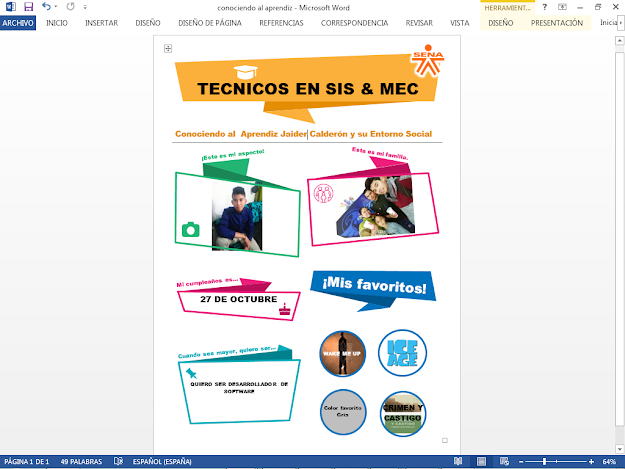This screenshot has width=625, height=469.
Task: Select the Wake Me Up circle image
Action: pos(342,353)
